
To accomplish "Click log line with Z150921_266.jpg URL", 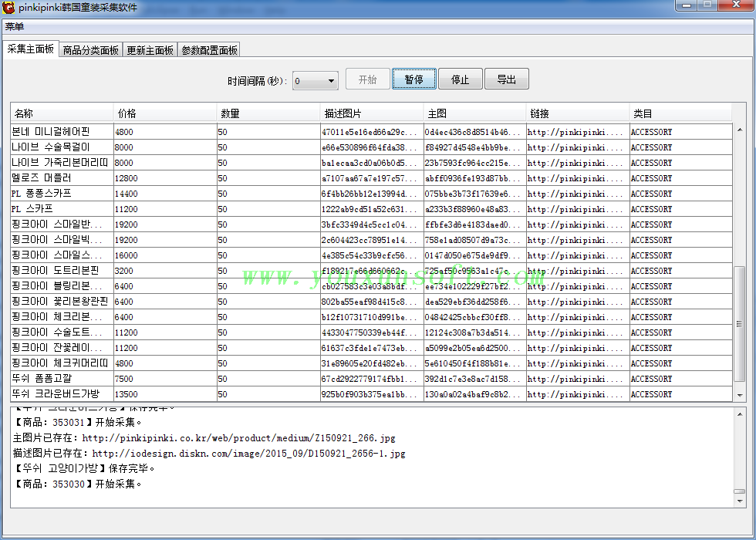I will (204, 438).
